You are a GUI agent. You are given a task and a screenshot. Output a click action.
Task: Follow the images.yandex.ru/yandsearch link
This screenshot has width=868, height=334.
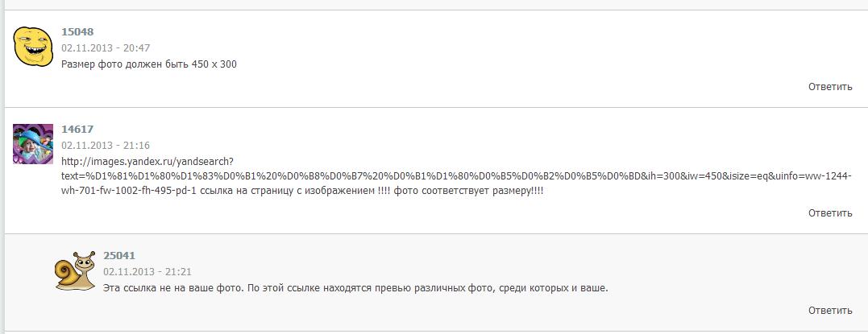(x=147, y=161)
